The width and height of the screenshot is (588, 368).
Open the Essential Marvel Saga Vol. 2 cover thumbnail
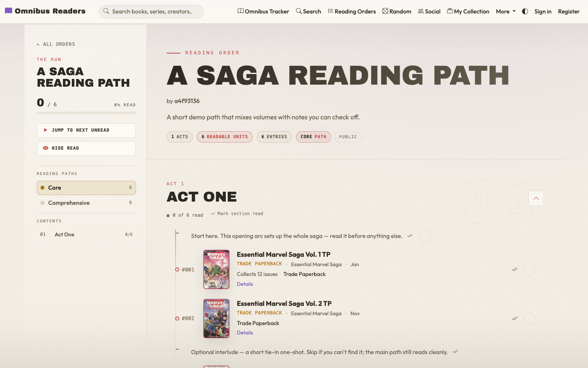click(216, 319)
